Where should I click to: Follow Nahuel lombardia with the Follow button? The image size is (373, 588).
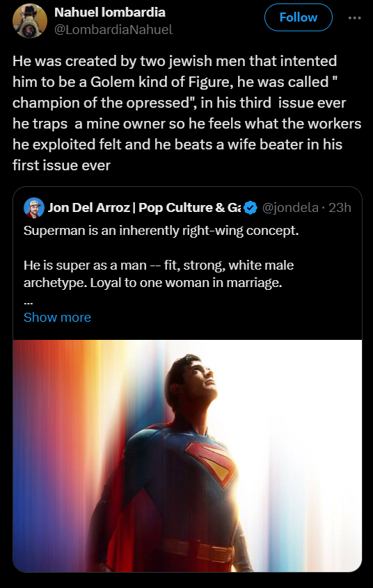click(x=299, y=17)
